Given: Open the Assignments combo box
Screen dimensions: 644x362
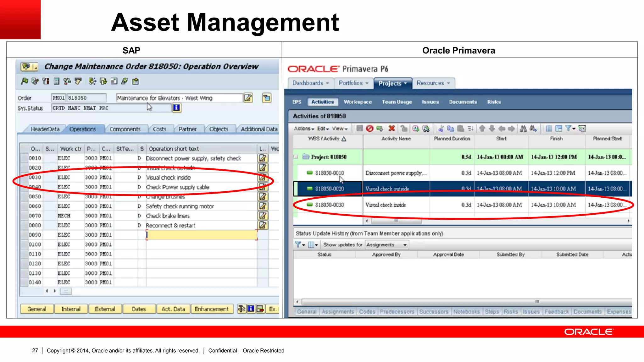Looking at the screenshot, I should [x=387, y=245].
